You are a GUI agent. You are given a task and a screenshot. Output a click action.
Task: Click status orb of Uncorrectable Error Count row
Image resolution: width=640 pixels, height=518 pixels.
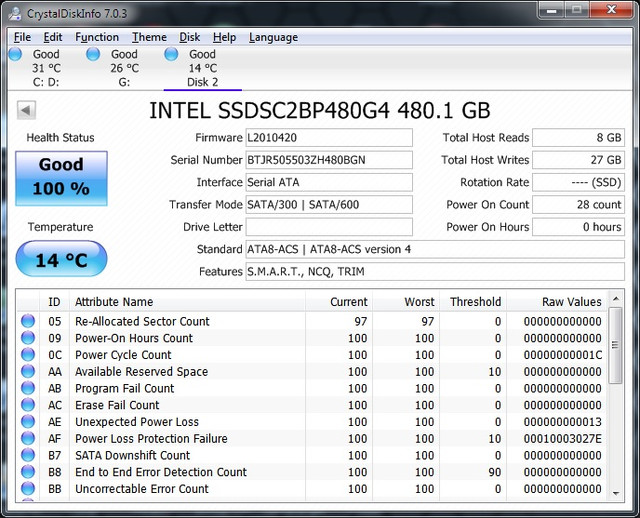pos(28,489)
